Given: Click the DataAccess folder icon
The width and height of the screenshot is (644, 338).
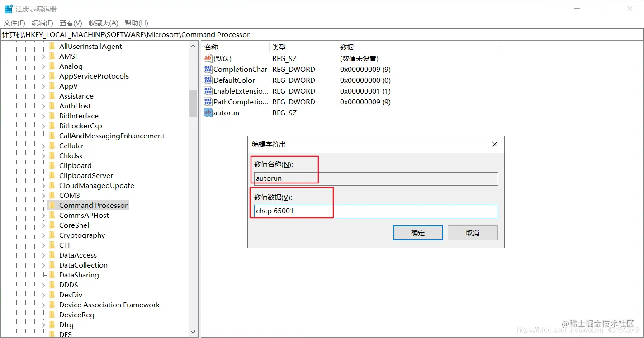Looking at the screenshot, I should (x=52, y=255).
